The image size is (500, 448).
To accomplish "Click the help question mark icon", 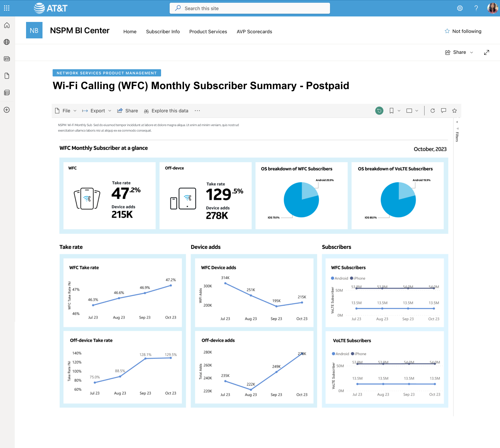I will pos(476,8).
